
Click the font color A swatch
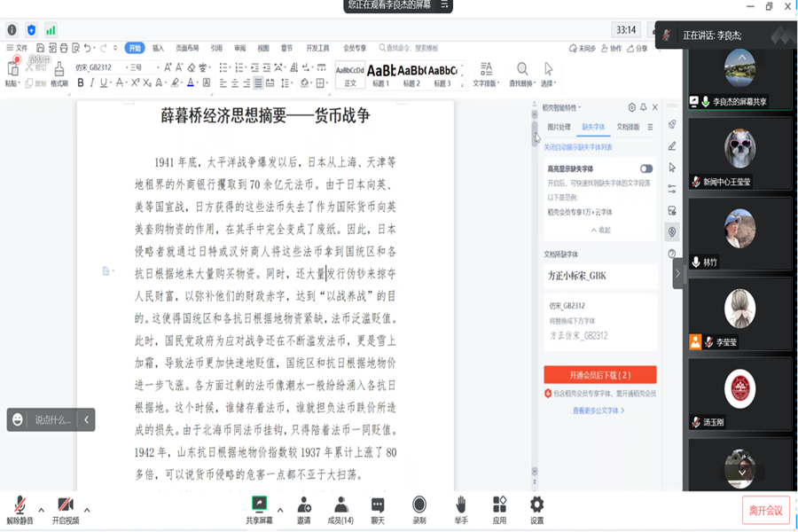click(191, 82)
